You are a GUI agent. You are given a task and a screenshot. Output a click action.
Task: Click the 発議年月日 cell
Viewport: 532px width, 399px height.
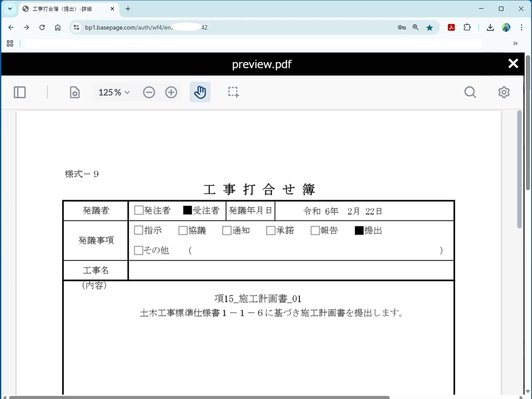[250, 211]
